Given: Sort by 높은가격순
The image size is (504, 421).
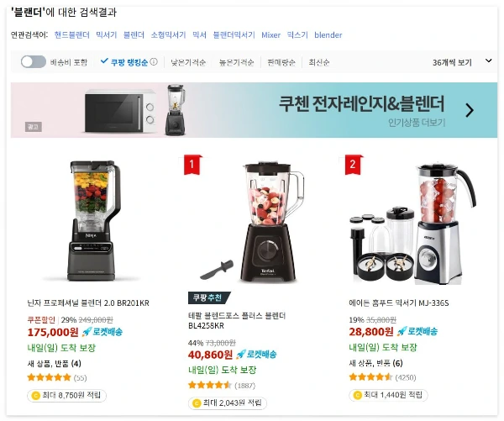Looking at the screenshot, I should (x=236, y=62).
